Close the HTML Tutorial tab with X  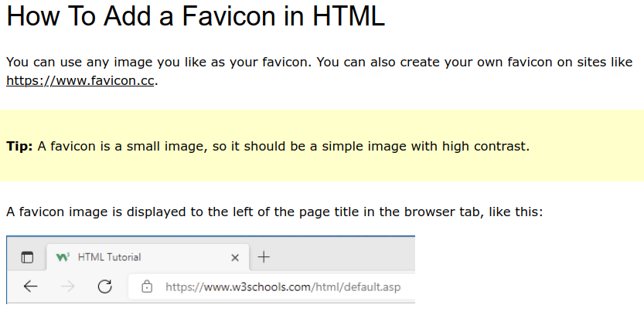[x=235, y=257]
